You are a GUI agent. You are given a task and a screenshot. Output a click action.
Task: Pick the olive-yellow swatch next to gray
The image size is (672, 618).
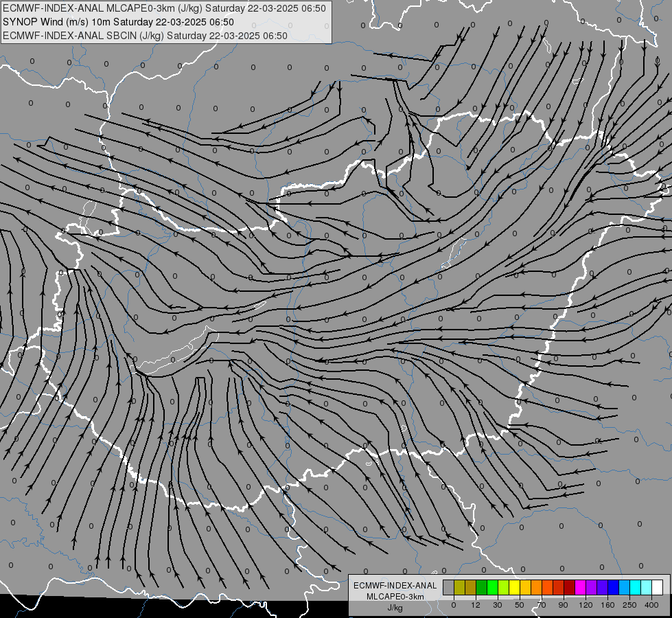coord(459,587)
